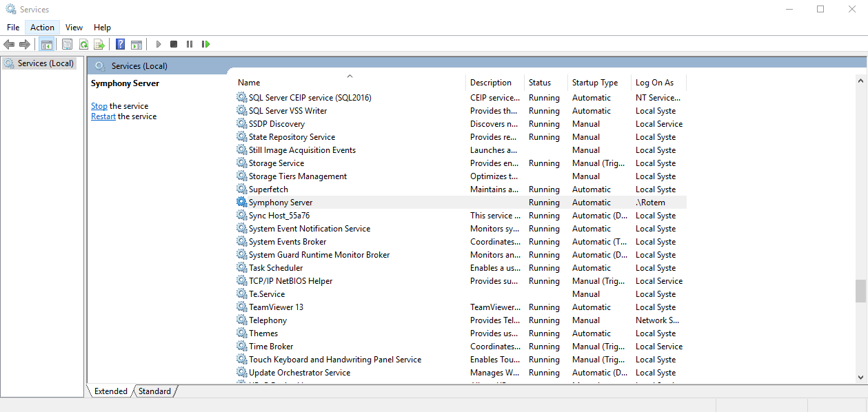Click the Show/Hide Action Pane toolbar icon
This screenshot has width=868, height=412.
point(137,44)
